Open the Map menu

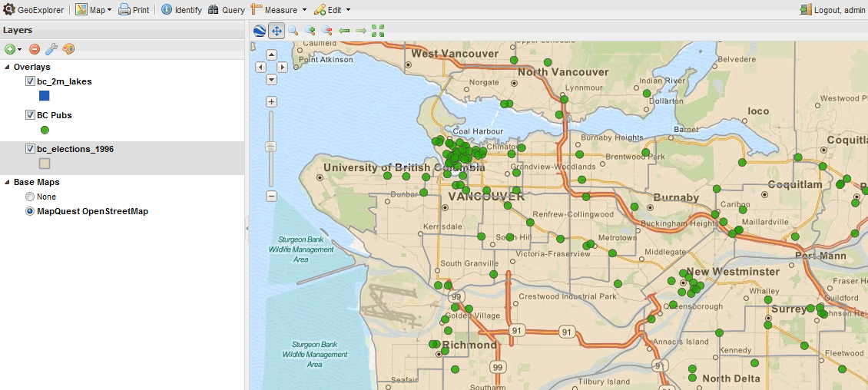pos(93,10)
